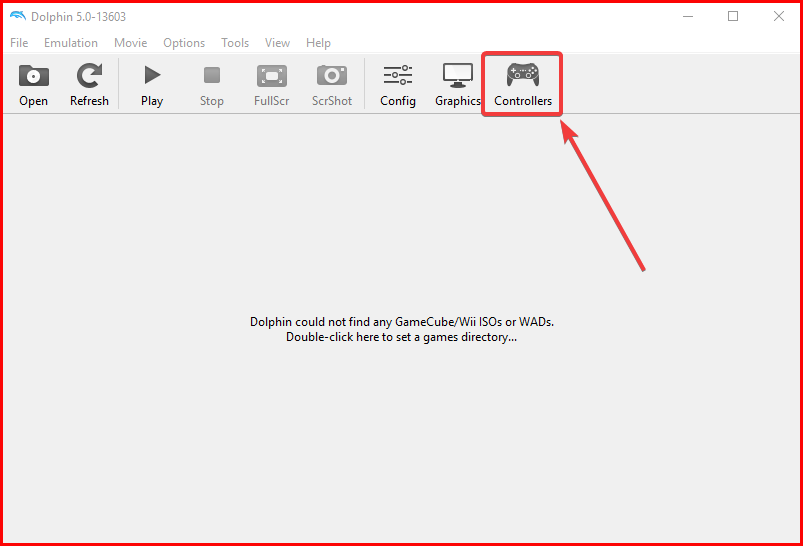Click the Dolphin logo in the title bar
The width and height of the screenshot is (803, 546).
click(17, 16)
